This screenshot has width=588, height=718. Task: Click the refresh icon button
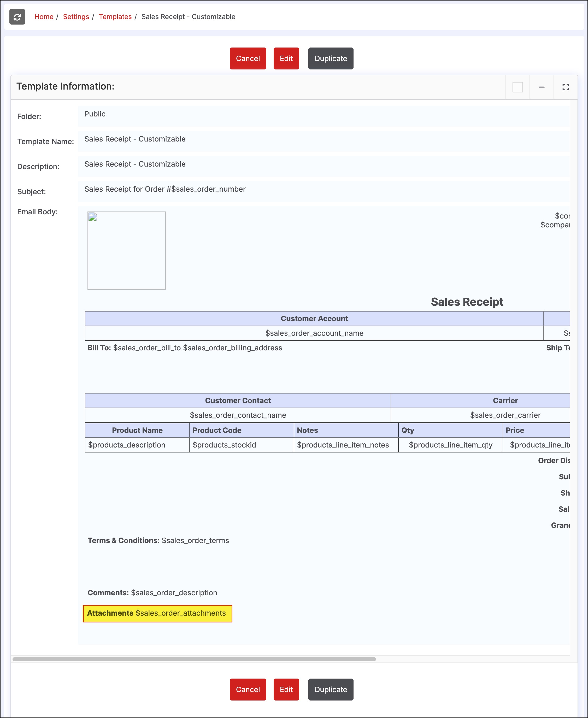click(17, 17)
